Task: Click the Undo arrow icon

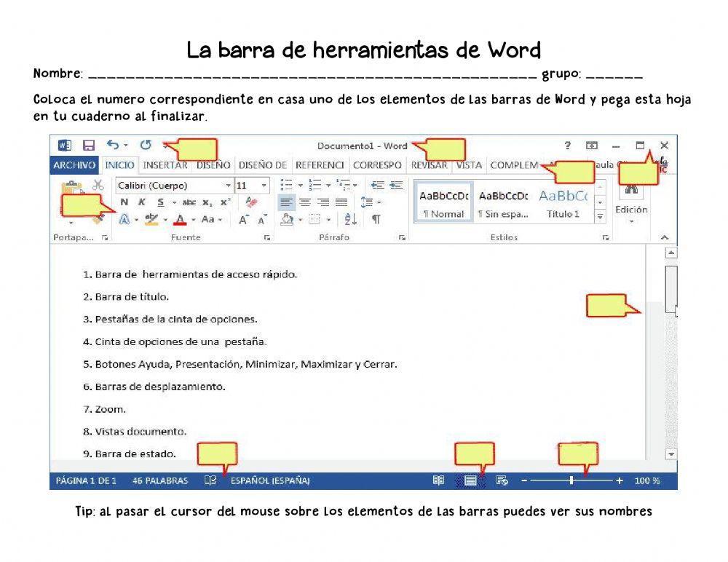Action: point(111,145)
